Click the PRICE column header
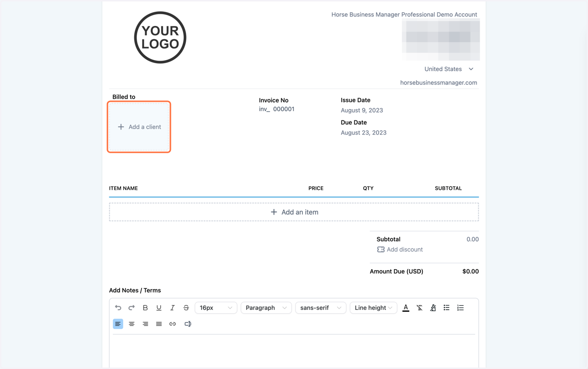 [316, 188]
